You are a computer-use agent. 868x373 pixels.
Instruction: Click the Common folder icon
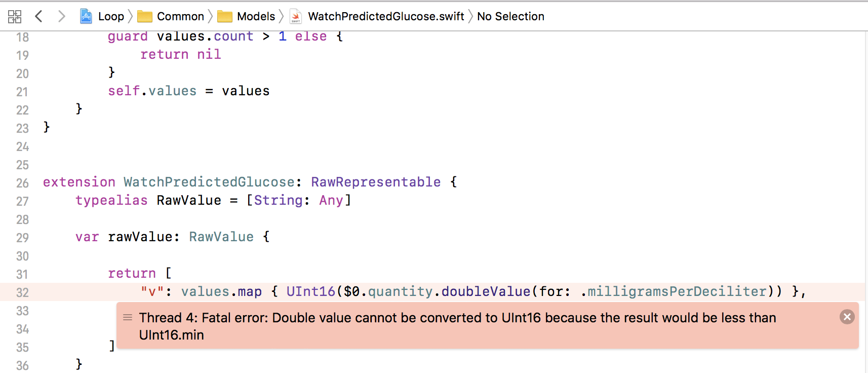145,17
